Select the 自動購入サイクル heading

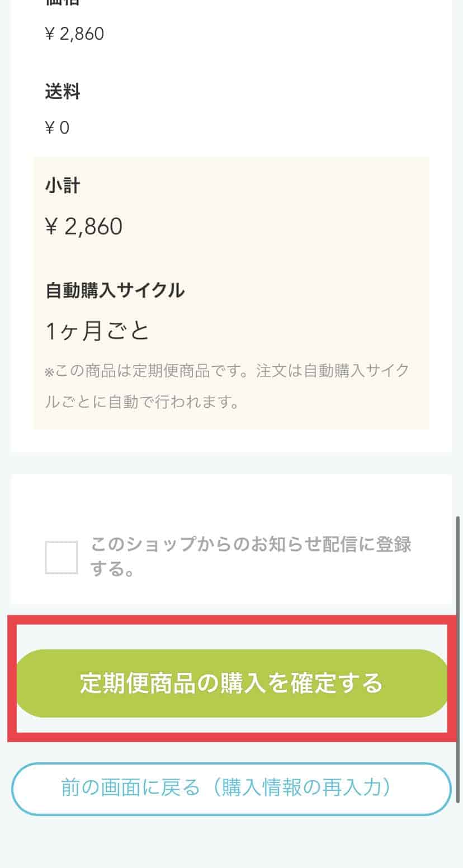tap(115, 290)
